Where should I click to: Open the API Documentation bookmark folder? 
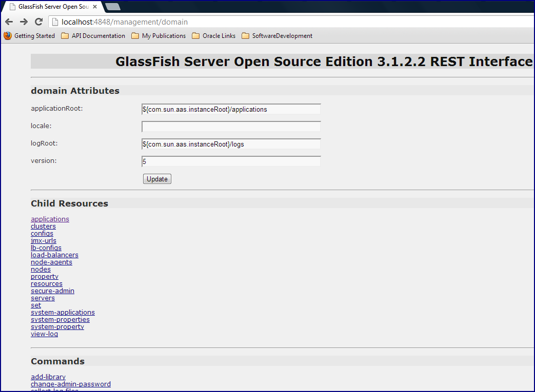pos(93,36)
